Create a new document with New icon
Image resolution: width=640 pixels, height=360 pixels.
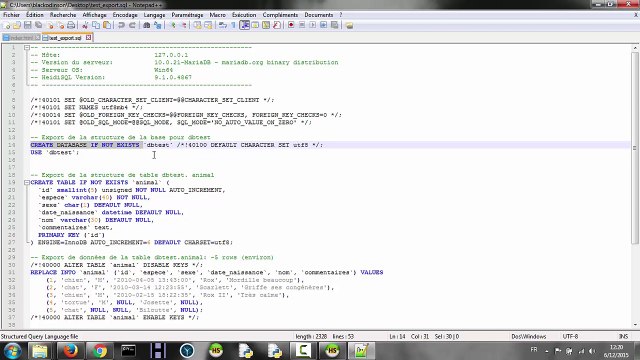click(x=7, y=25)
